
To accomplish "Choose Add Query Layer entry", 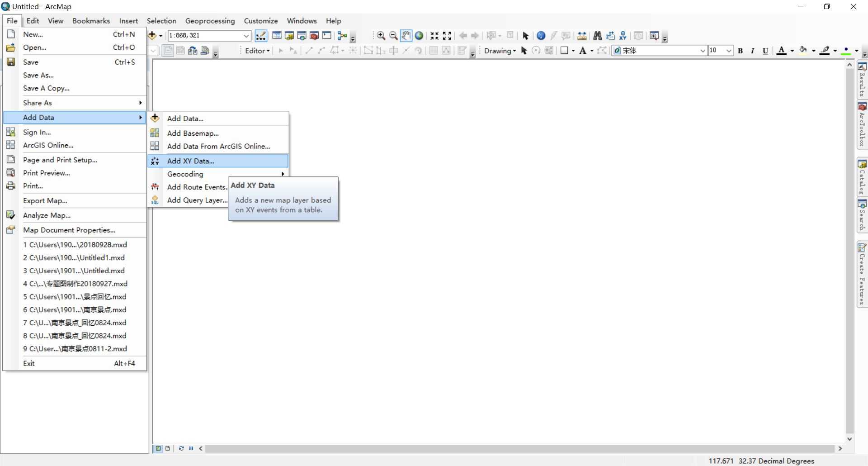I will pos(188,200).
